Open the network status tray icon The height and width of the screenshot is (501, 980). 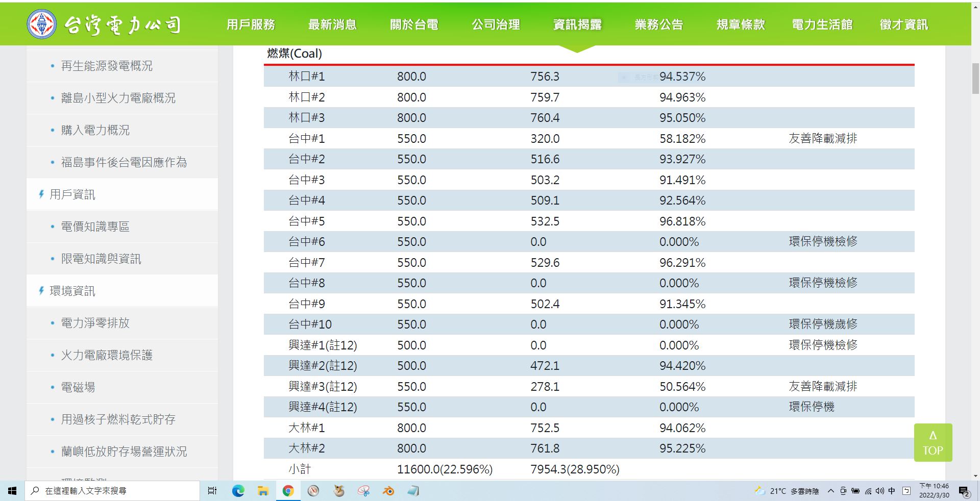(868, 491)
